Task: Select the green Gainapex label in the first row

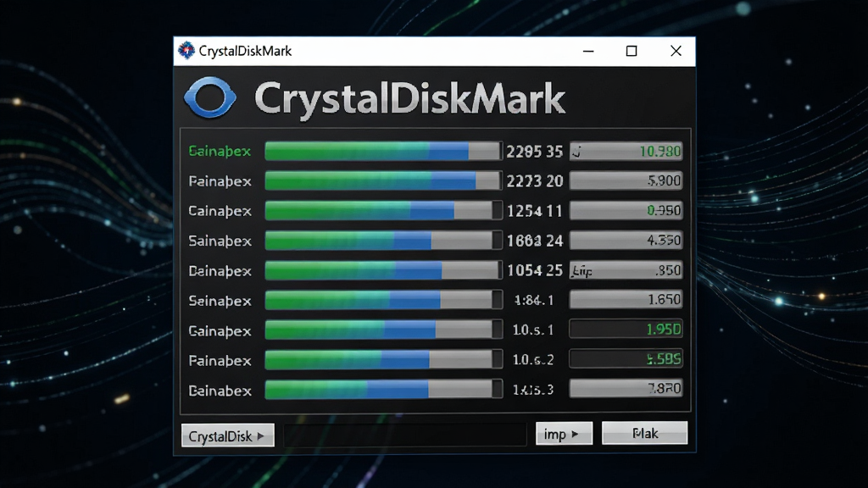Action: [x=220, y=151]
